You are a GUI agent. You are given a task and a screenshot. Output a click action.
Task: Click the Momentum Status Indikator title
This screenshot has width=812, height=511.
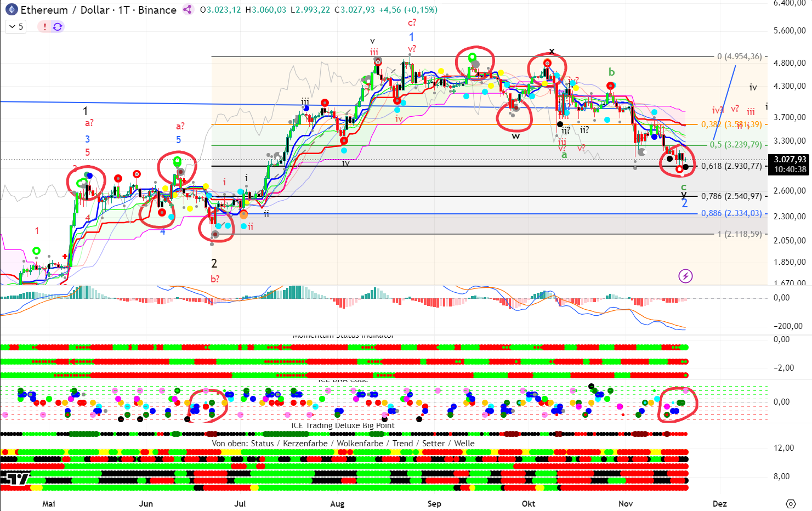click(343, 336)
